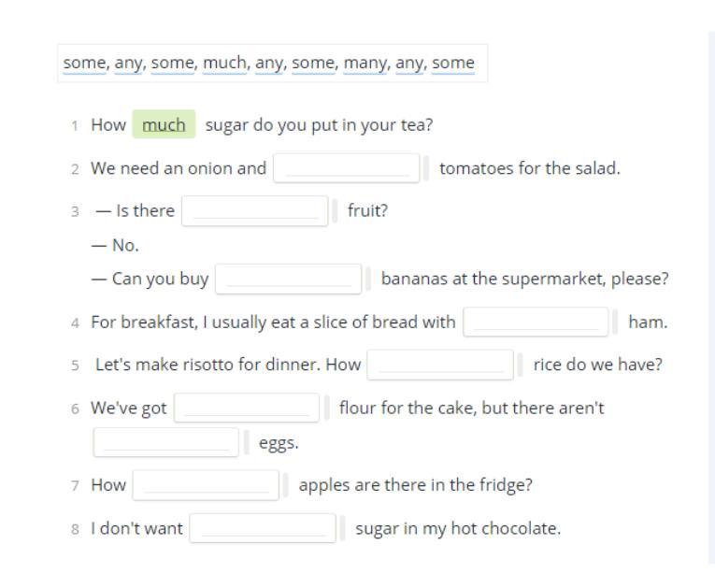Viewport: 715px width, 588px height.
Task: Pick the third 'any' in the word bank
Action: click(x=409, y=63)
